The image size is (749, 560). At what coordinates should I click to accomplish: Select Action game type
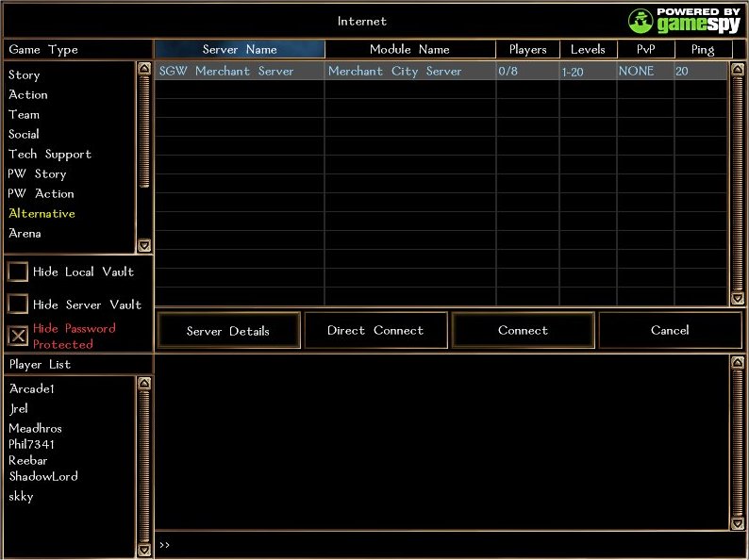click(27, 94)
